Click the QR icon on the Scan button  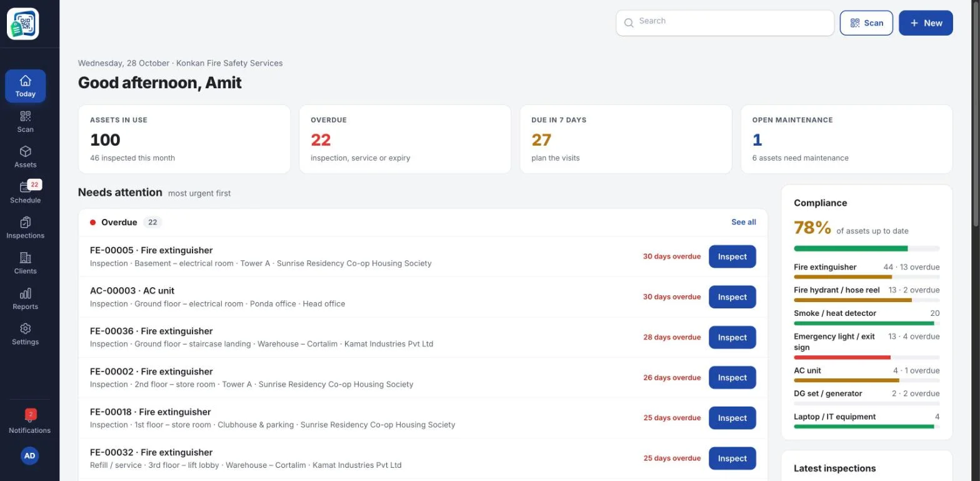[855, 23]
